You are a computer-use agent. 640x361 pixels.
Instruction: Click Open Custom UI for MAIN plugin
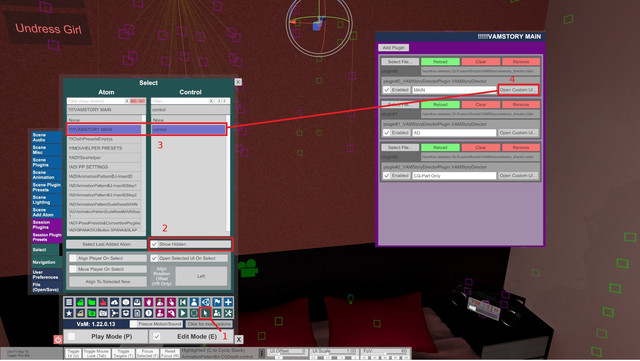click(518, 90)
